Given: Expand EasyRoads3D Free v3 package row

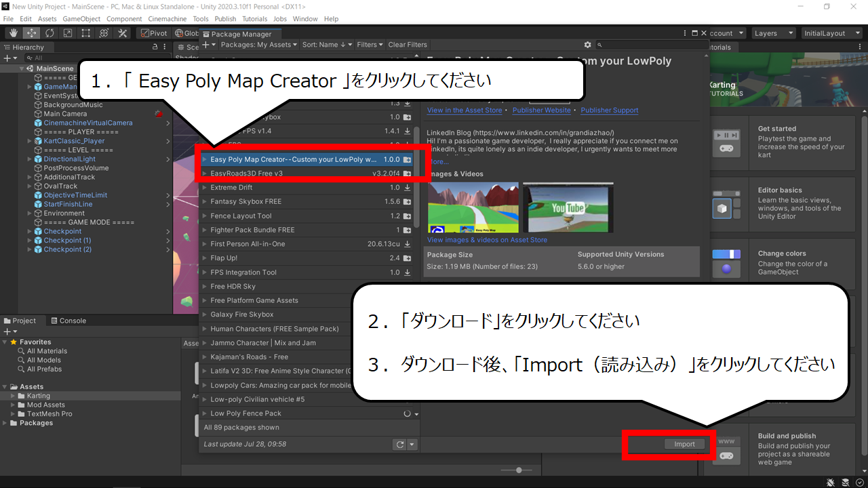Looking at the screenshot, I should pyautogui.click(x=205, y=174).
